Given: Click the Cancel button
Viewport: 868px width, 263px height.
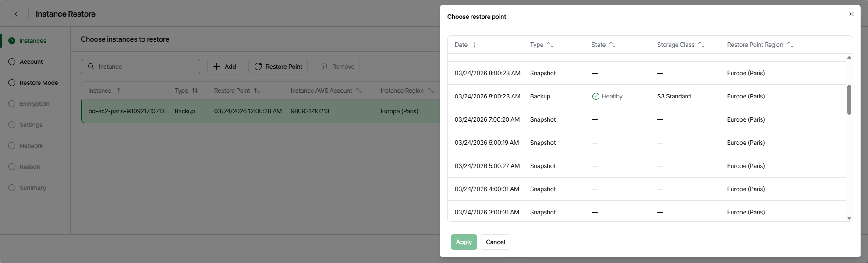Looking at the screenshot, I should coord(495,242).
